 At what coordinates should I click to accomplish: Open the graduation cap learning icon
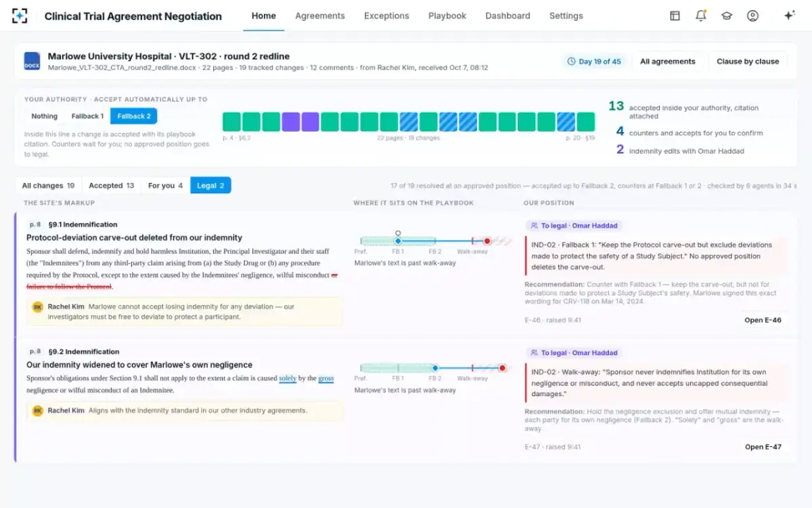pos(727,16)
